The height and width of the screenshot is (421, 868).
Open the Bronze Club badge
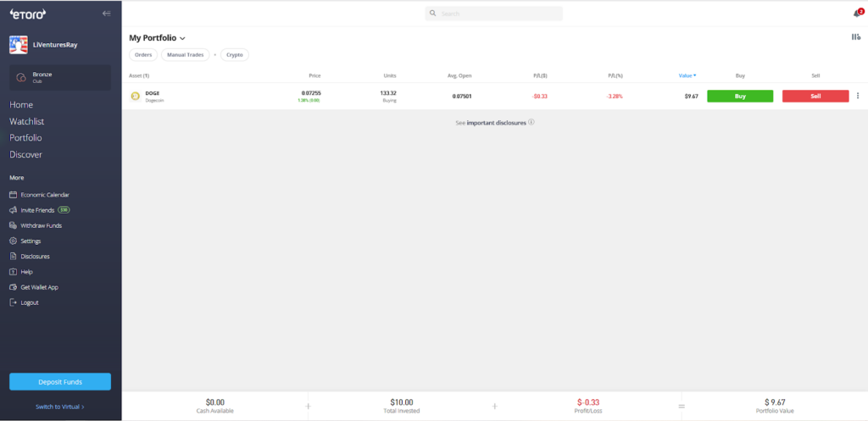(x=60, y=77)
